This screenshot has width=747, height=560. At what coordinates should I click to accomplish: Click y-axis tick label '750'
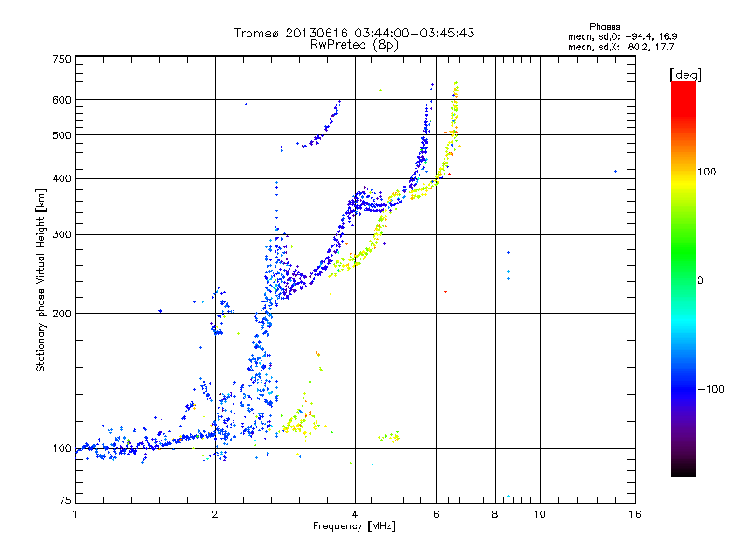[62, 59]
